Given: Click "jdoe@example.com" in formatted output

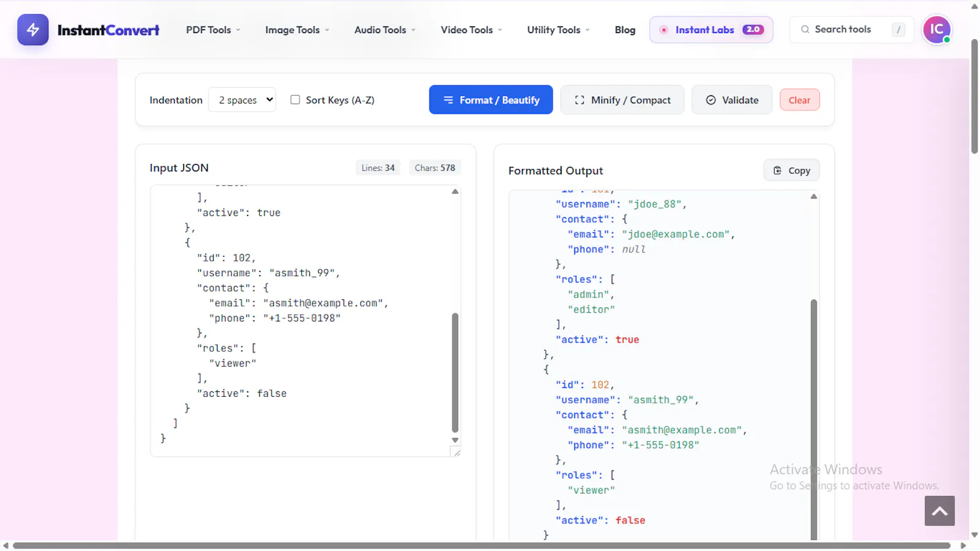Looking at the screenshot, I should tap(676, 234).
